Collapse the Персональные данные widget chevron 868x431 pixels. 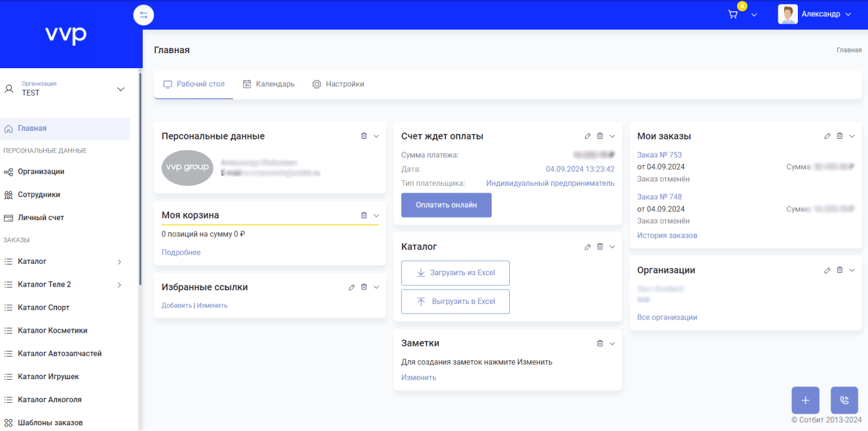(376, 136)
